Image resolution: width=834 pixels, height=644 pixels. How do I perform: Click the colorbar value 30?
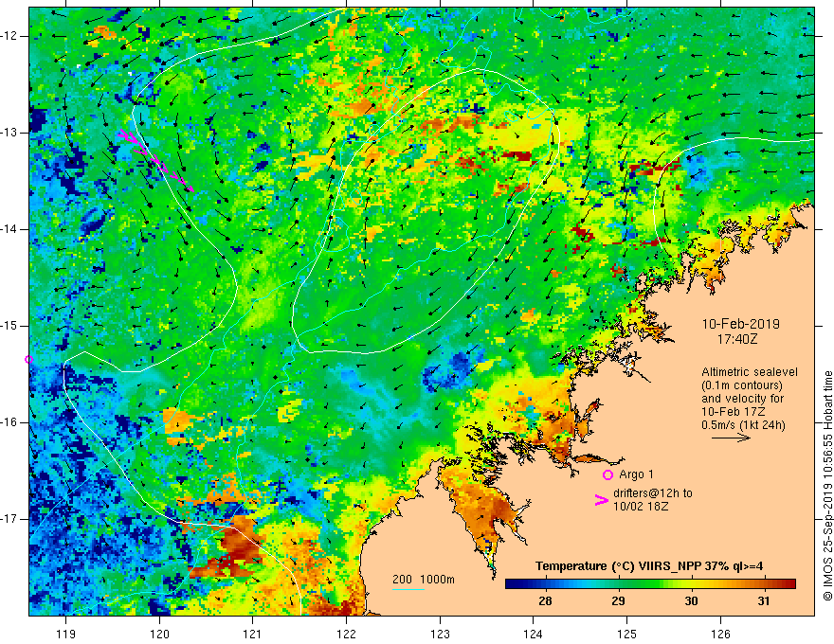point(690,601)
